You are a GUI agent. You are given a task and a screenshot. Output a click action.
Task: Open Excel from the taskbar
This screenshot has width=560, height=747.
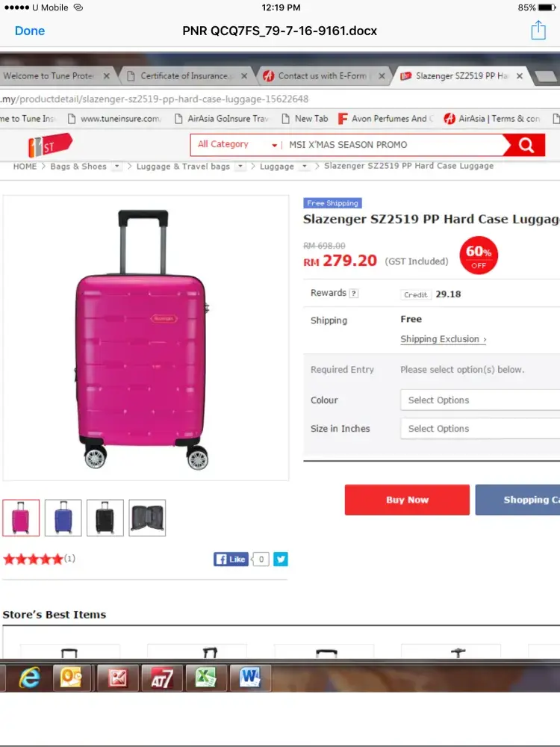[x=205, y=678]
